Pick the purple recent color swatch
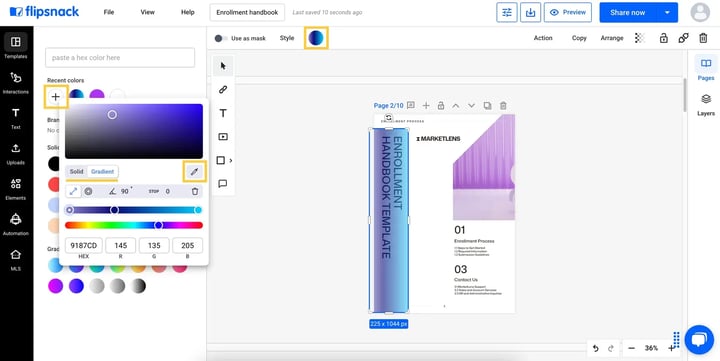 (x=97, y=95)
